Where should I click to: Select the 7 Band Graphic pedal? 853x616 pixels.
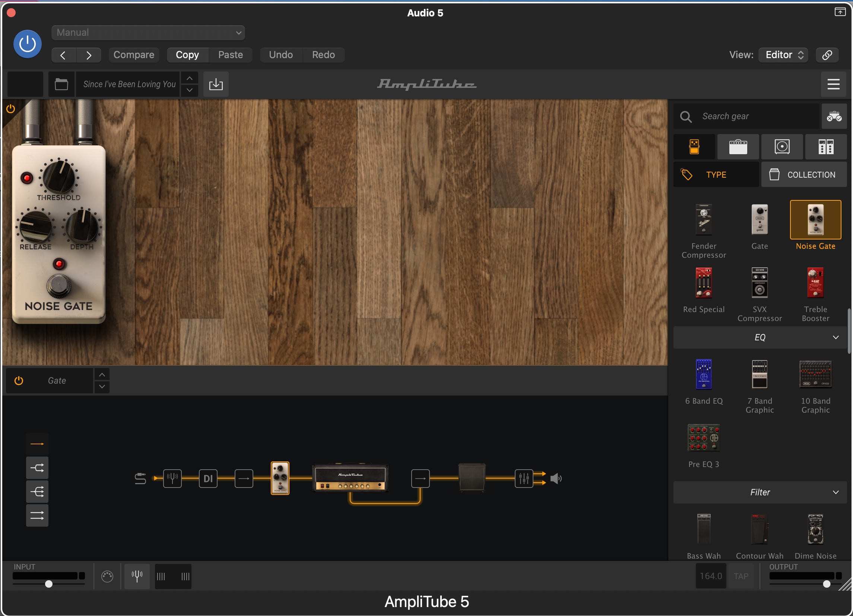click(x=760, y=387)
